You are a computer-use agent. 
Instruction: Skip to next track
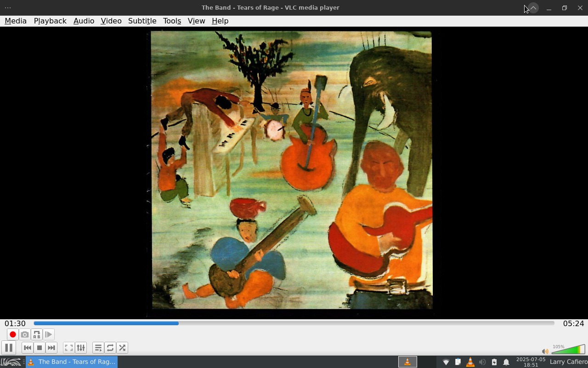coord(51,348)
